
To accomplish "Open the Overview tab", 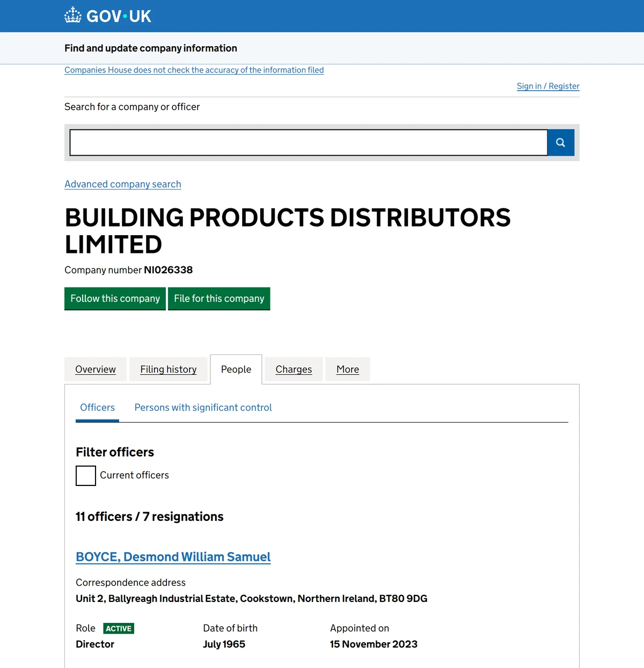I will (96, 369).
